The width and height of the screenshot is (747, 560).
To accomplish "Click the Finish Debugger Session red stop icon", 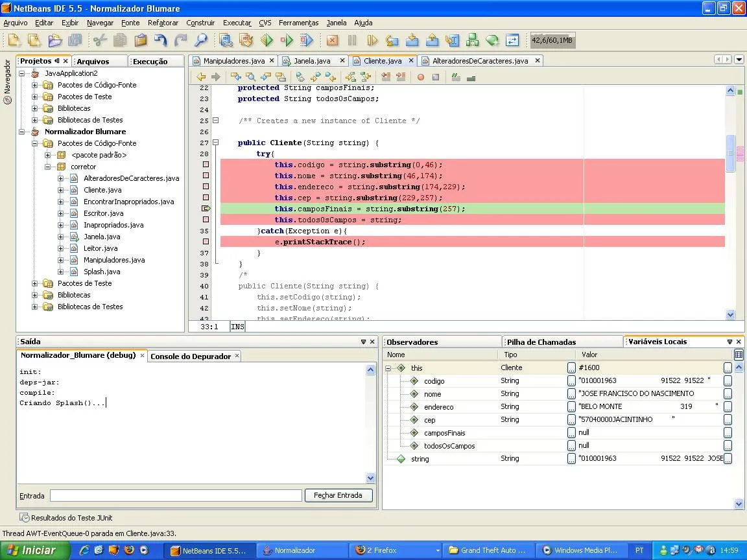I will 332,41.
